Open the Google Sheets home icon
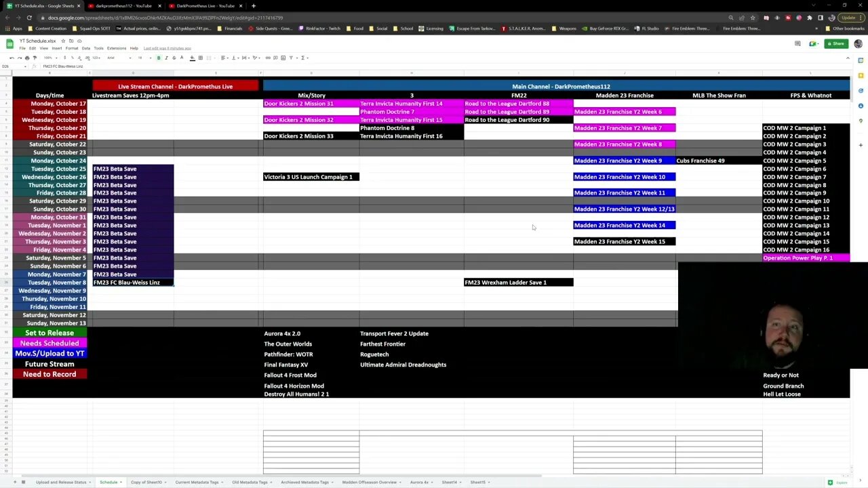The width and height of the screenshot is (868, 488). click(9, 44)
